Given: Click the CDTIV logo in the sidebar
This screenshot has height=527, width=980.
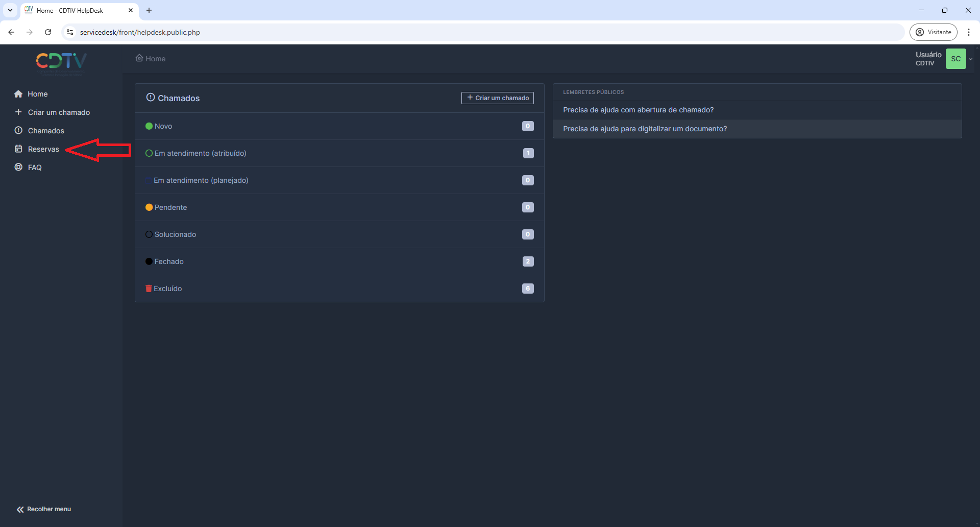Looking at the screenshot, I should pos(61,62).
